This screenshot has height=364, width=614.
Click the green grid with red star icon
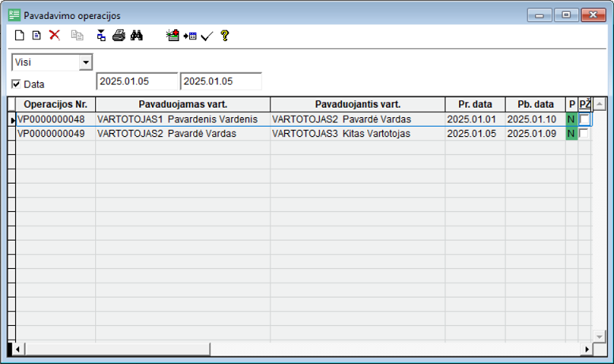[x=172, y=36]
